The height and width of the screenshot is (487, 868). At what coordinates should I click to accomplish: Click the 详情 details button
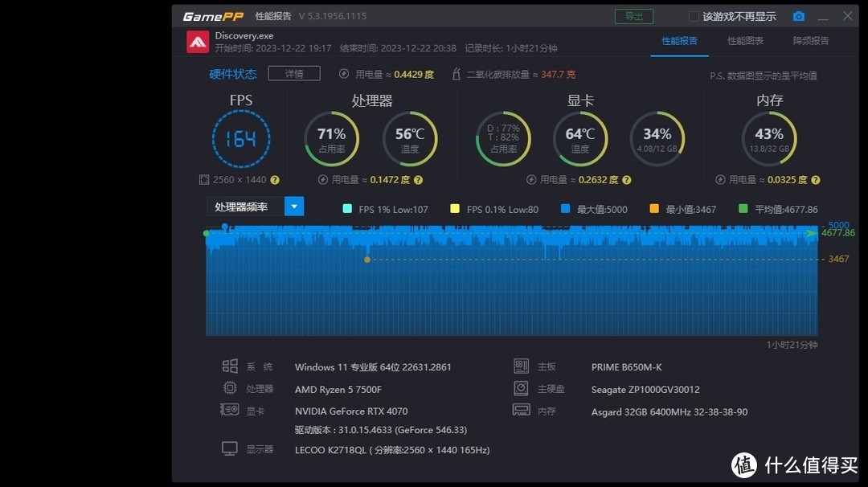(294, 74)
